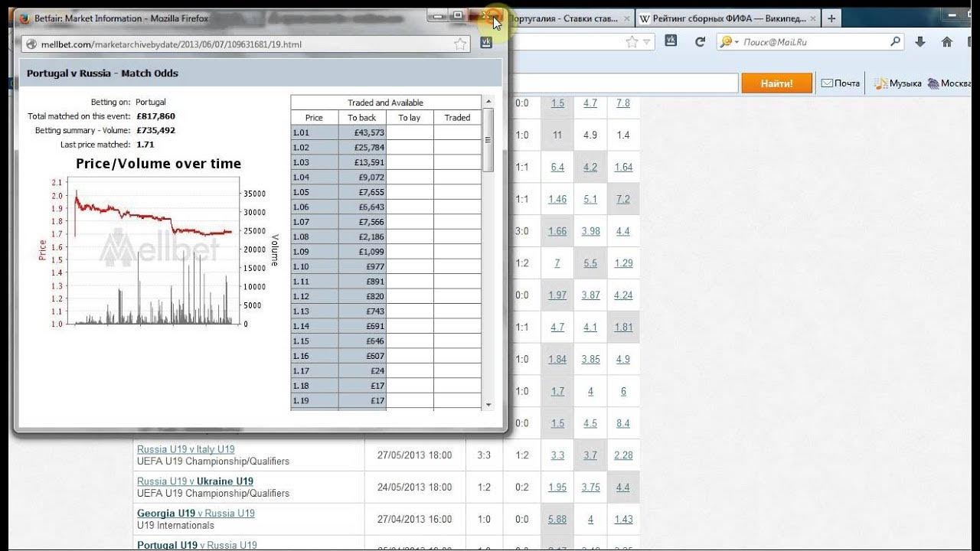980x551 pixels.
Task: Click bookmark star in main Firefox address bar
Action: click(x=632, y=42)
